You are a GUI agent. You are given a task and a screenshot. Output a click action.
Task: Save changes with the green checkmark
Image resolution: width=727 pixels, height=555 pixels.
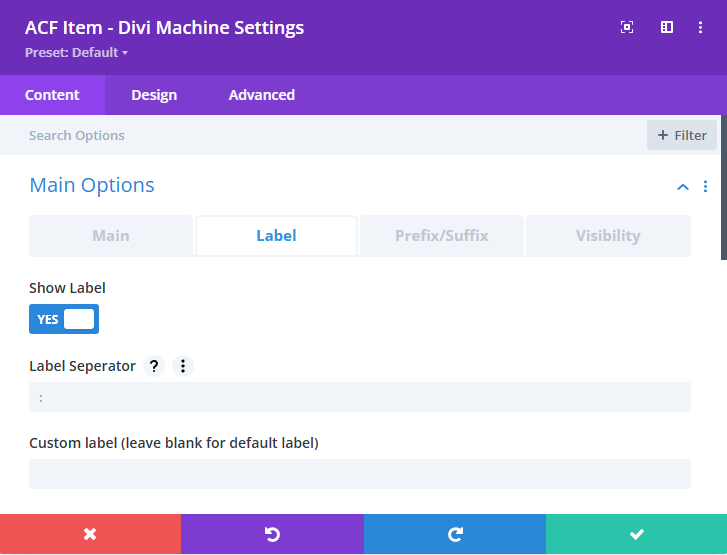(x=636, y=534)
